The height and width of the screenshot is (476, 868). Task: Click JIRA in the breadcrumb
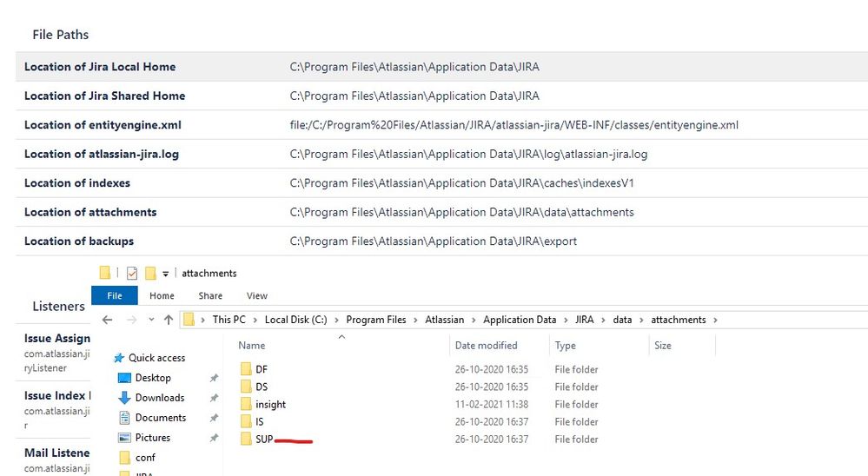coord(584,320)
